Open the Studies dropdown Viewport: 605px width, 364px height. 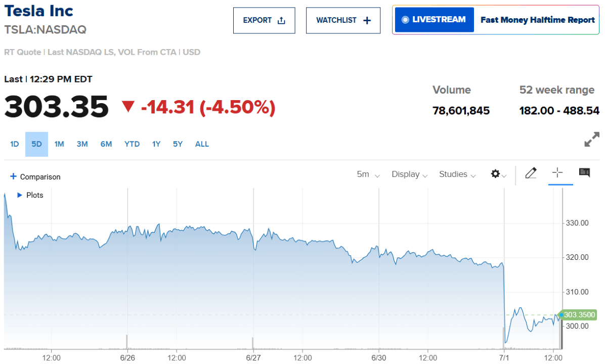(457, 174)
